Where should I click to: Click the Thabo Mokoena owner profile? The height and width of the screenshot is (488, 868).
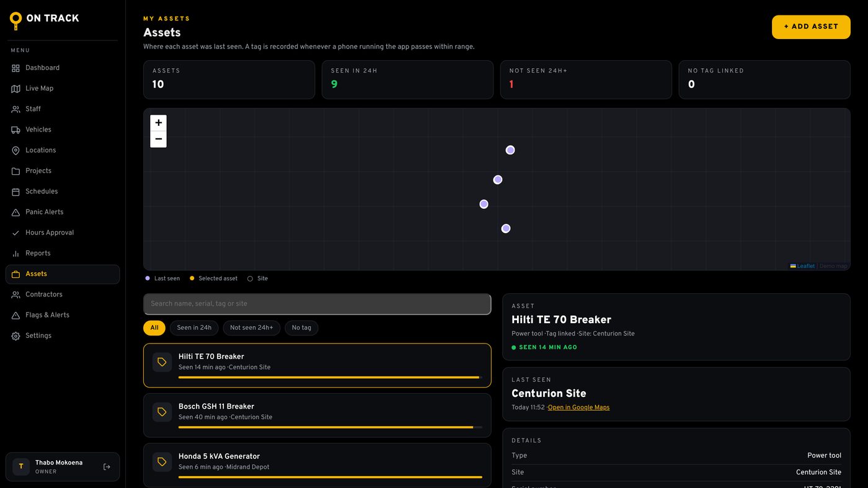(x=63, y=467)
